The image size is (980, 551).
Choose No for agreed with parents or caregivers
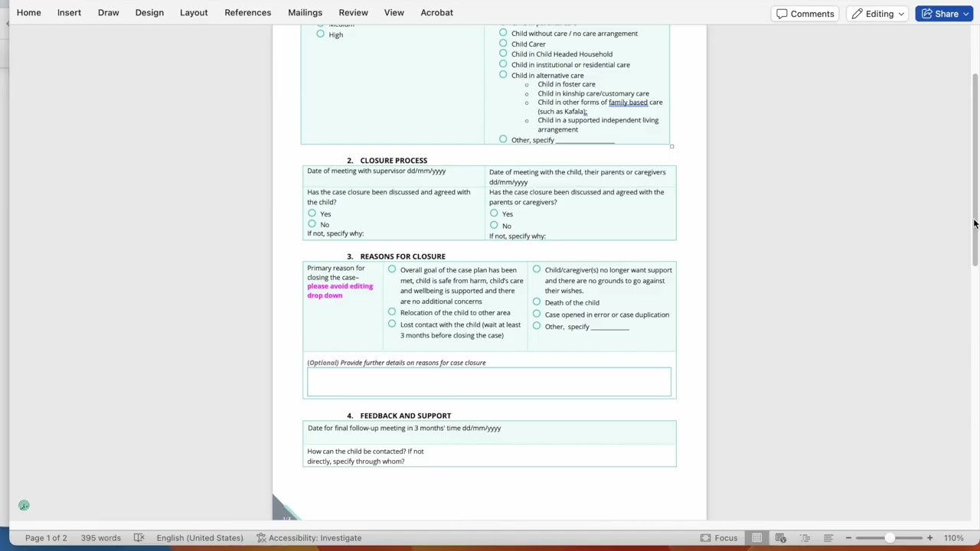[494, 225]
